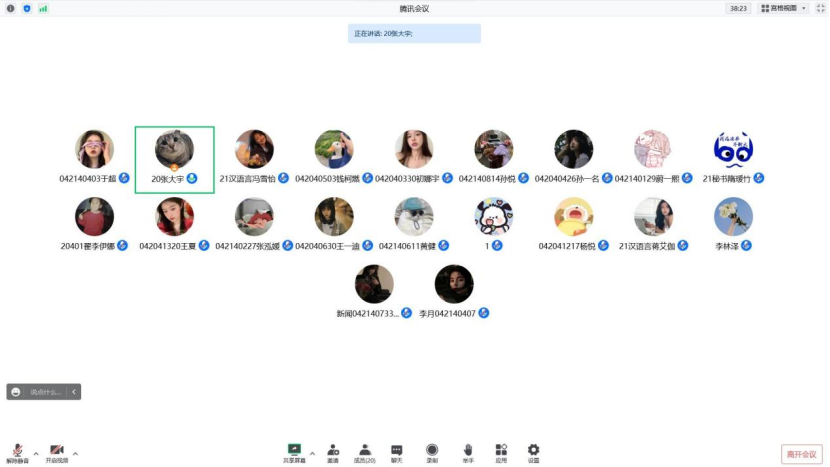Open the 宫格视图 grid view dropdown
This screenshot has height=467, width=830.
784,8
